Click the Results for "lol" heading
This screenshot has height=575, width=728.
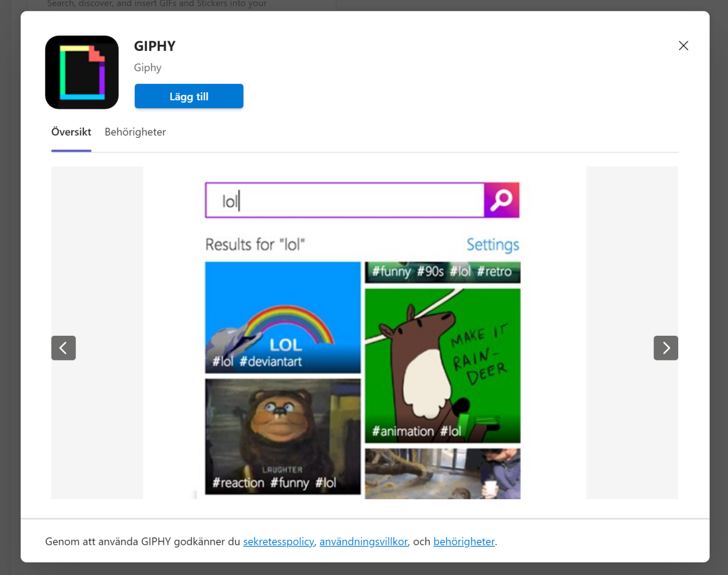point(255,244)
